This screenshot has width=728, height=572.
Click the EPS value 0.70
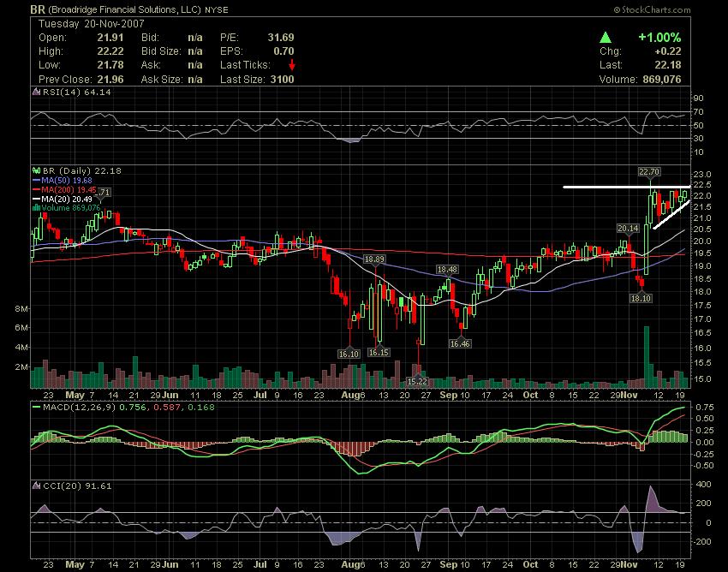click(283, 51)
